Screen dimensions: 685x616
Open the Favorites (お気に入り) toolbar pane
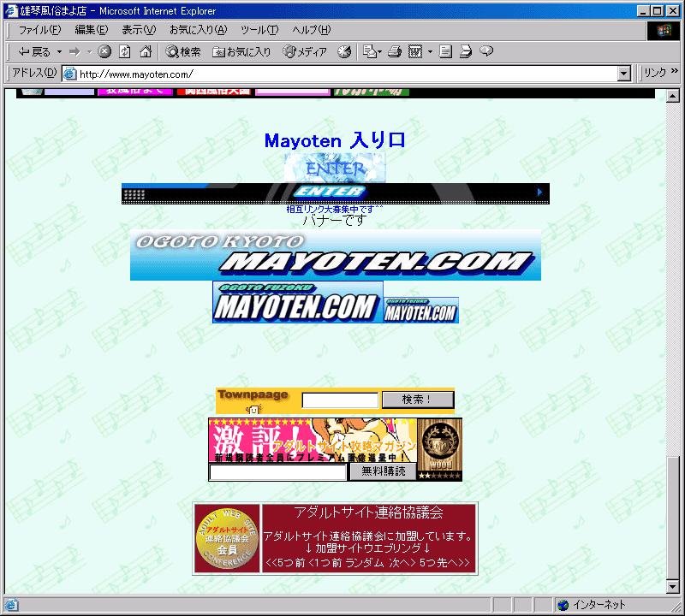pos(241,52)
